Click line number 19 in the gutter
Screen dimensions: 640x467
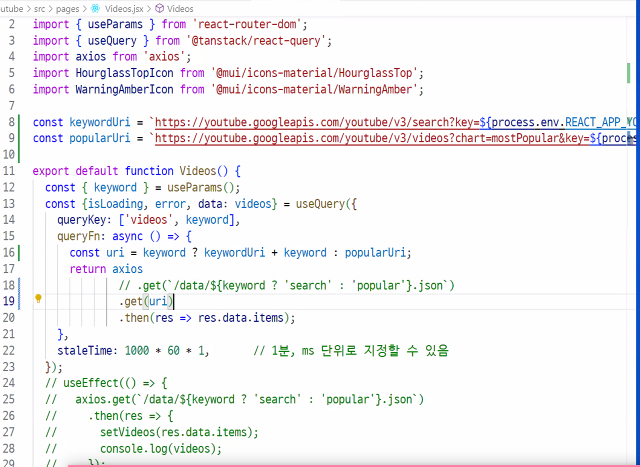click(9, 301)
